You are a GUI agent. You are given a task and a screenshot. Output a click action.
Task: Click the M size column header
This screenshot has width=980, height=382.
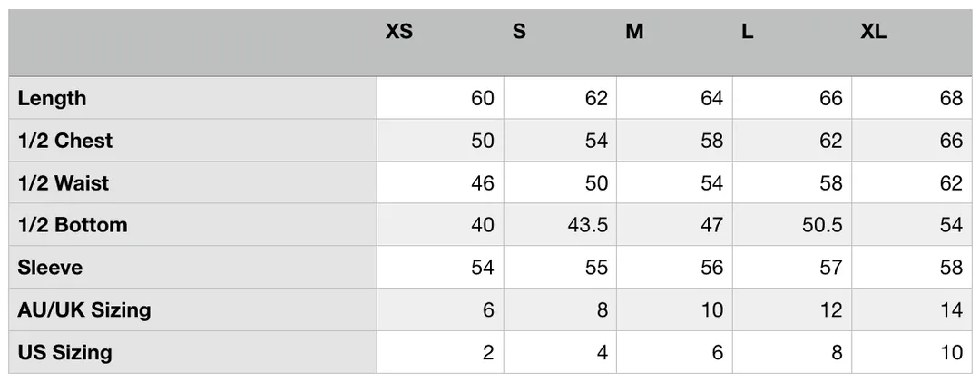pos(634,31)
